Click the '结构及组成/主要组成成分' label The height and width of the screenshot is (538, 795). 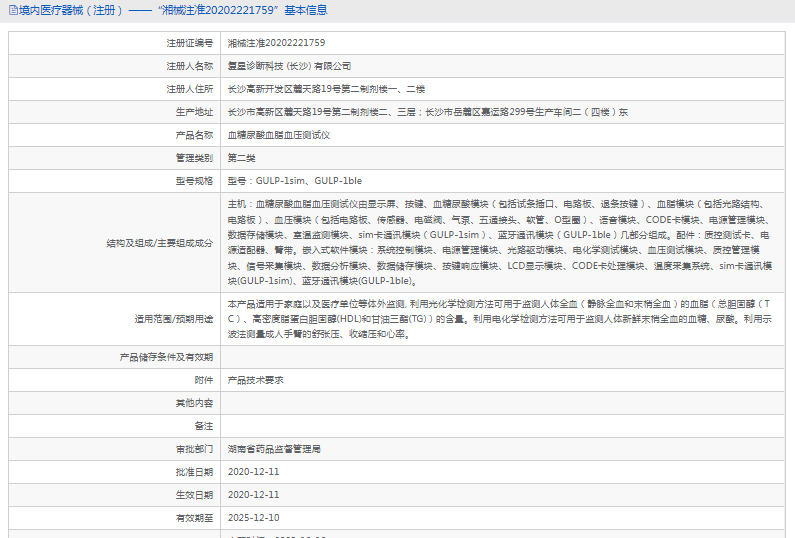point(160,243)
